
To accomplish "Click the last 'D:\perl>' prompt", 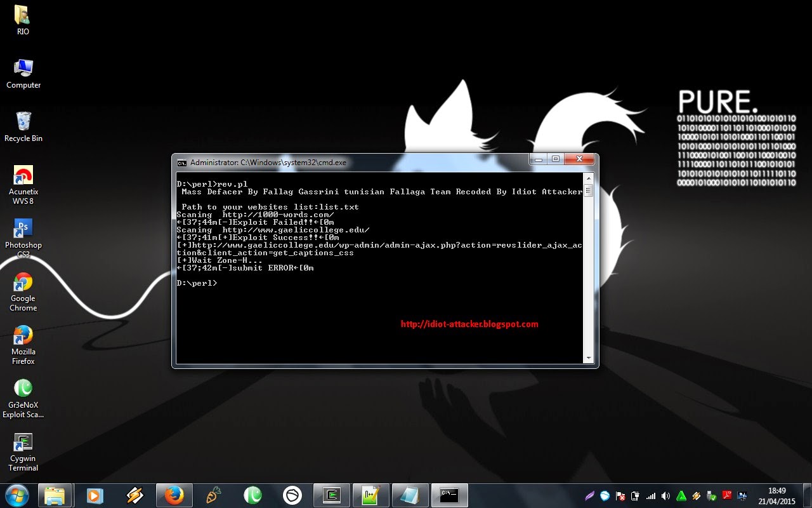I will point(197,283).
